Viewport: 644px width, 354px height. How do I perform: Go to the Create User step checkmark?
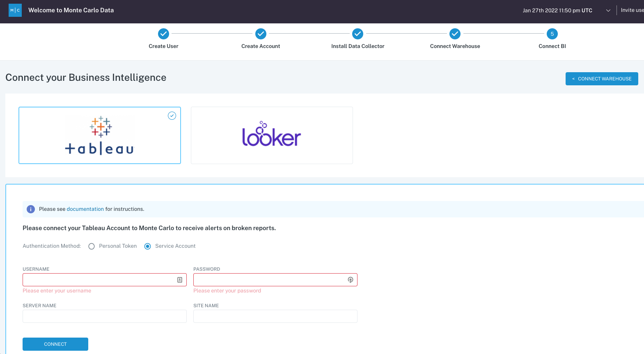[x=163, y=34]
